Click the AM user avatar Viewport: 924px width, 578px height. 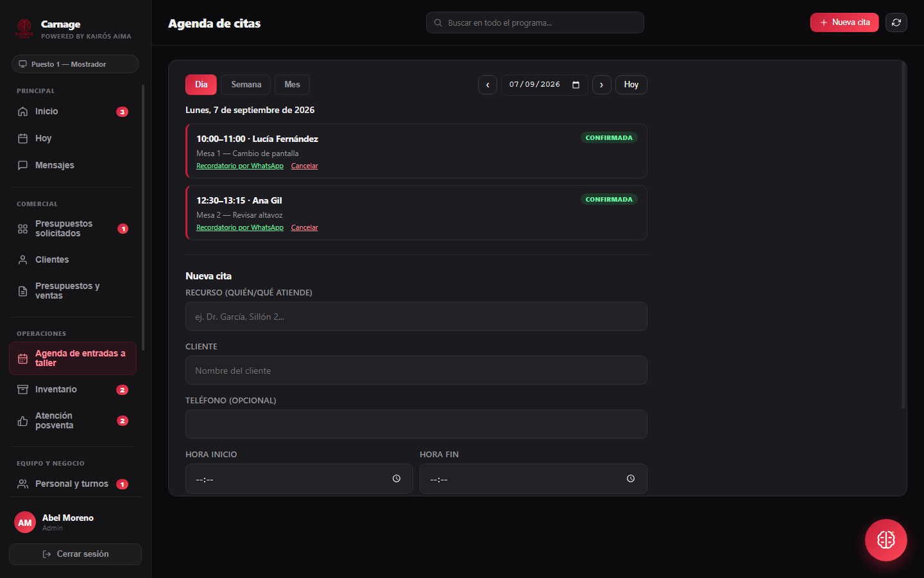(25, 523)
